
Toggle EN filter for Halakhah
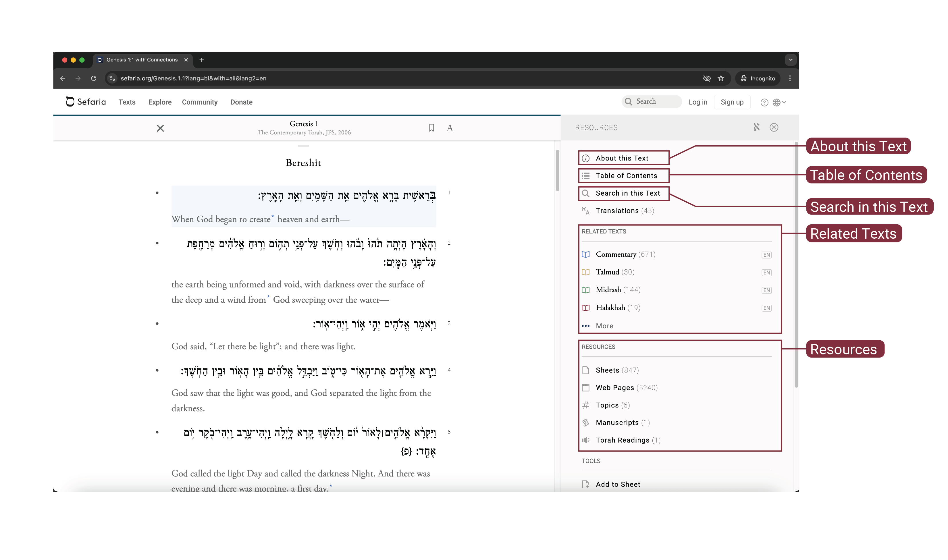pos(766,308)
